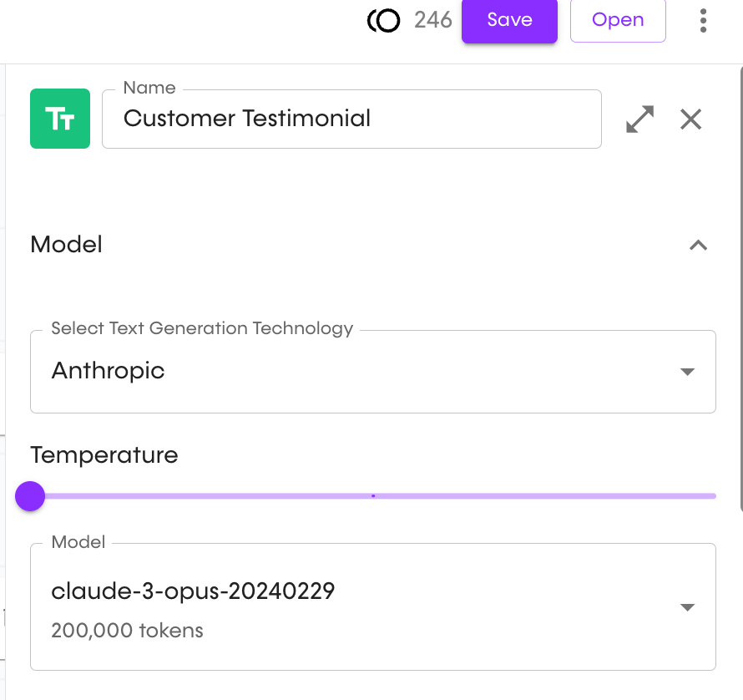Image resolution: width=743 pixels, height=700 pixels.
Task: Open the Select Text Generation Technology combo box
Action: pos(373,372)
